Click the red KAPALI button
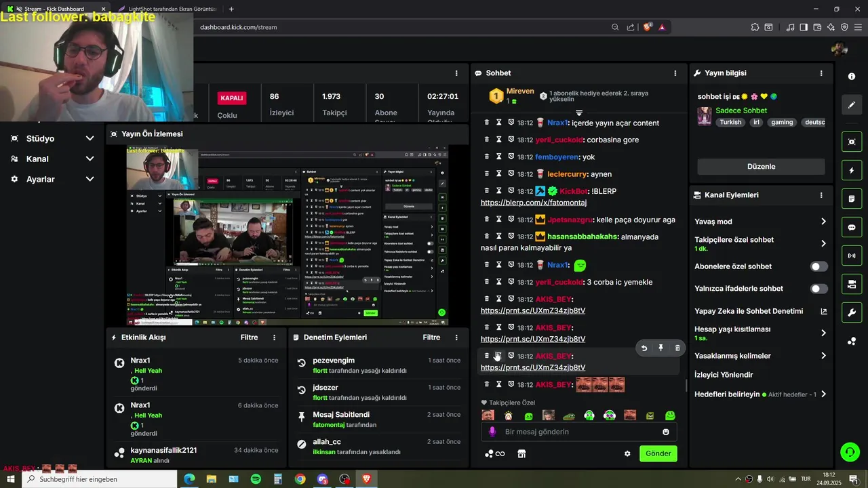Viewport: 868px width, 488px height. [x=231, y=98]
